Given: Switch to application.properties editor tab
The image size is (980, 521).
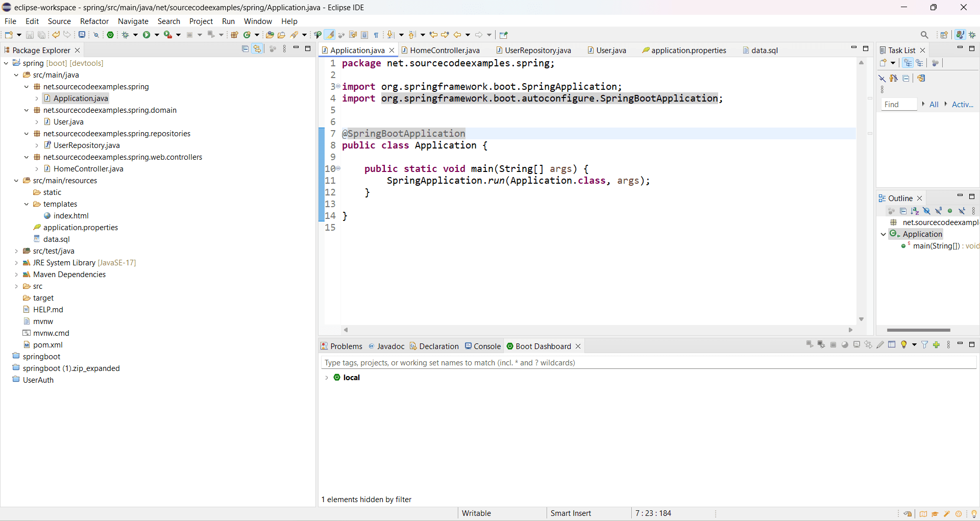Looking at the screenshot, I should tap(684, 50).
